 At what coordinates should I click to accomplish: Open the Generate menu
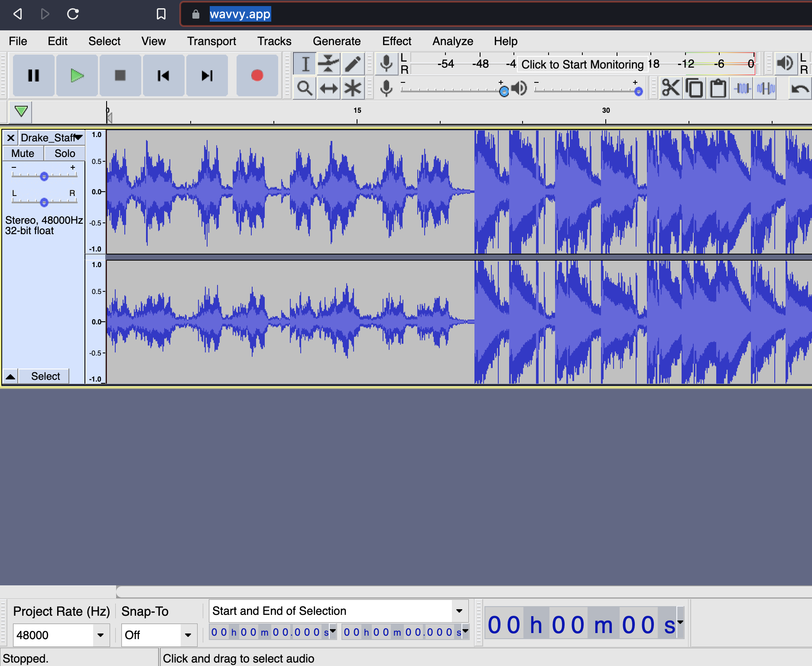click(x=337, y=41)
